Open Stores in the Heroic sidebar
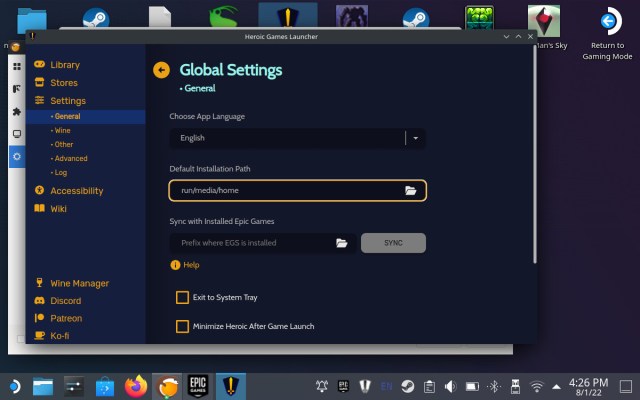The image size is (640, 400). (56, 82)
